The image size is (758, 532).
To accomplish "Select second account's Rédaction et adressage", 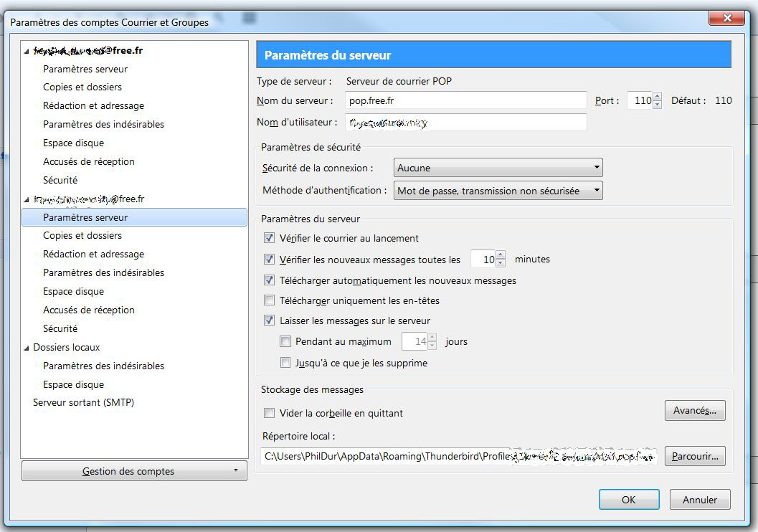I will pos(94,254).
